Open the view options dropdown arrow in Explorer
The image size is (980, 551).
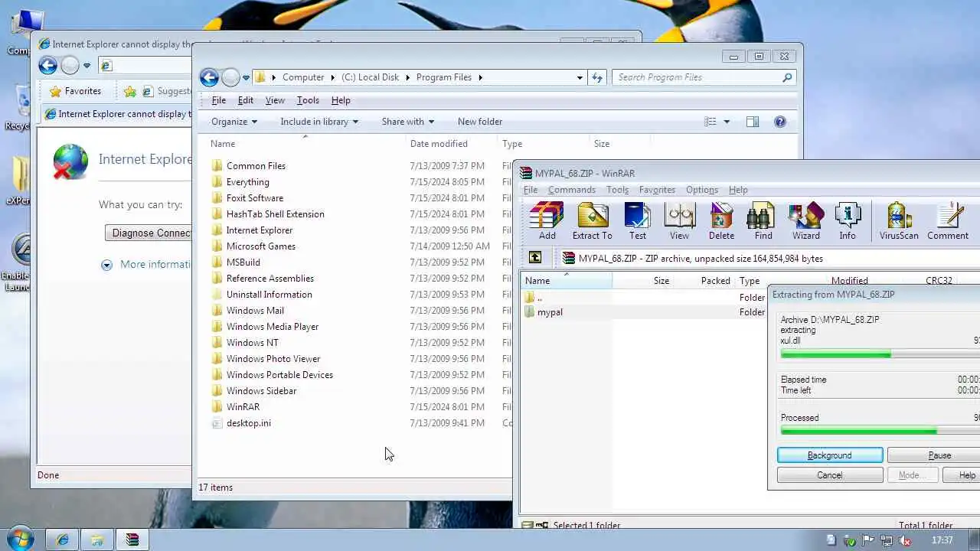click(727, 122)
